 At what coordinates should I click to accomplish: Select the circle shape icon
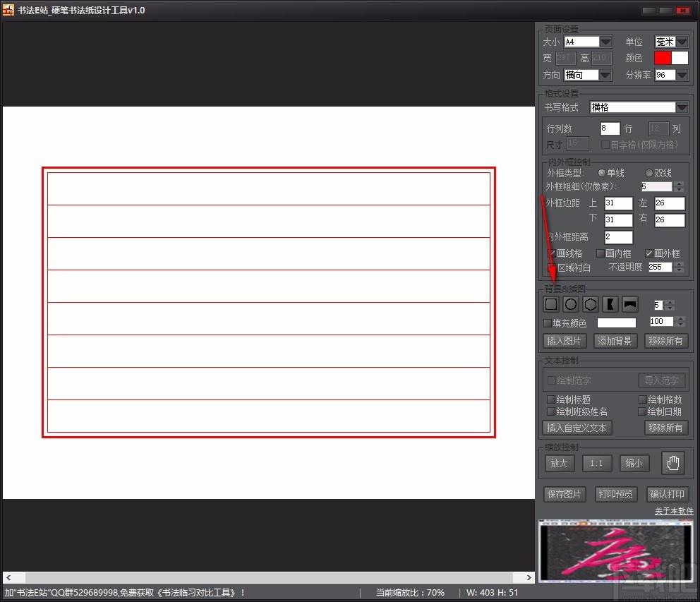pyautogui.click(x=571, y=305)
